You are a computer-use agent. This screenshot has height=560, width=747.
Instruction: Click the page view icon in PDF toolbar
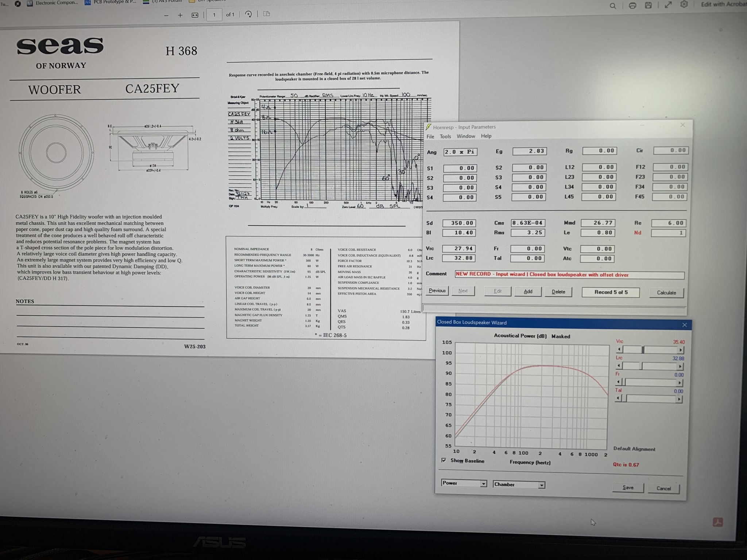pos(267,14)
